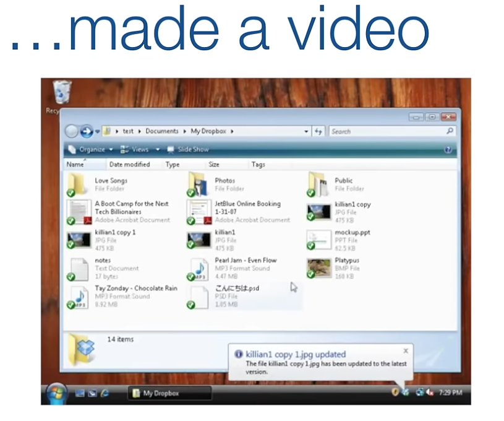Select the notes text document
The width and height of the screenshot is (504, 421).
[79, 269]
